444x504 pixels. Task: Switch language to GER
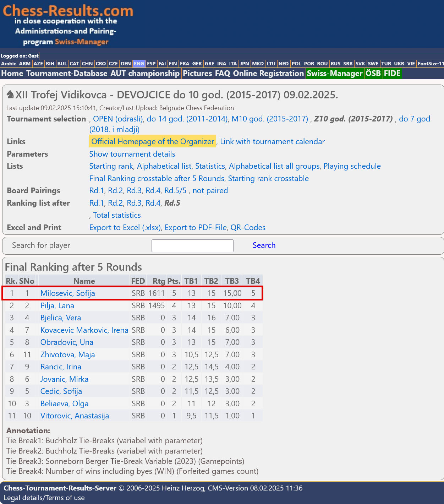coord(197,64)
